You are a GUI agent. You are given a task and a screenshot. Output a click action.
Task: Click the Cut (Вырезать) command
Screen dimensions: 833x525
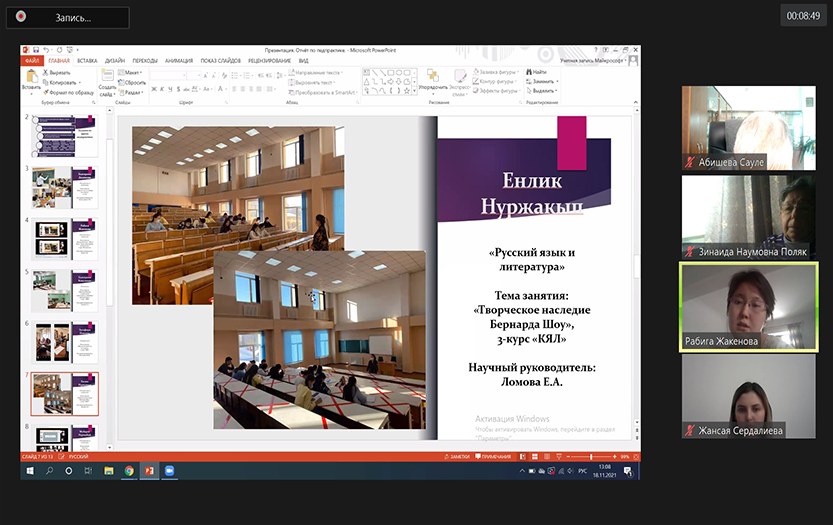[60, 73]
